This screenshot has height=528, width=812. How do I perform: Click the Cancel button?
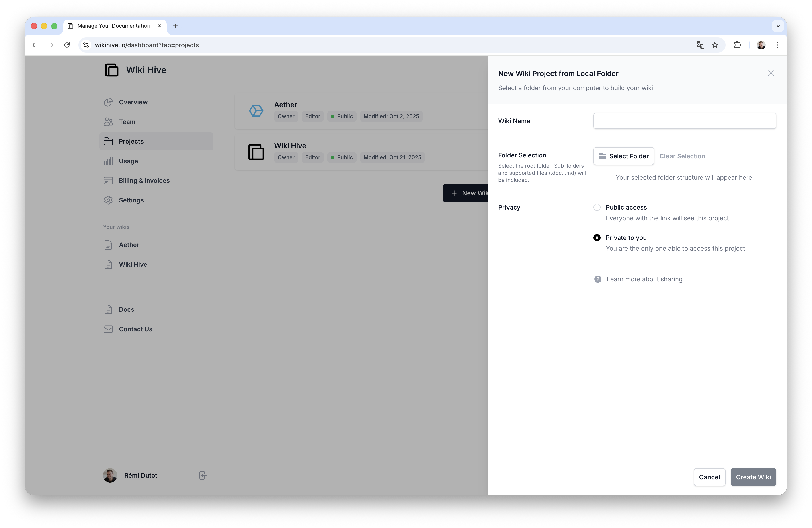(x=709, y=477)
